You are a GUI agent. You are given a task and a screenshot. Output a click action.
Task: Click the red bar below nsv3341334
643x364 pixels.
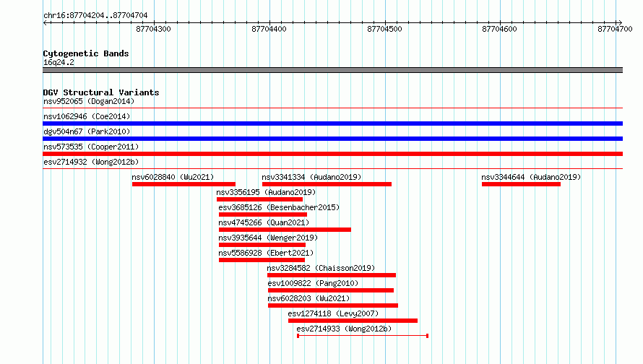(327, 184)
